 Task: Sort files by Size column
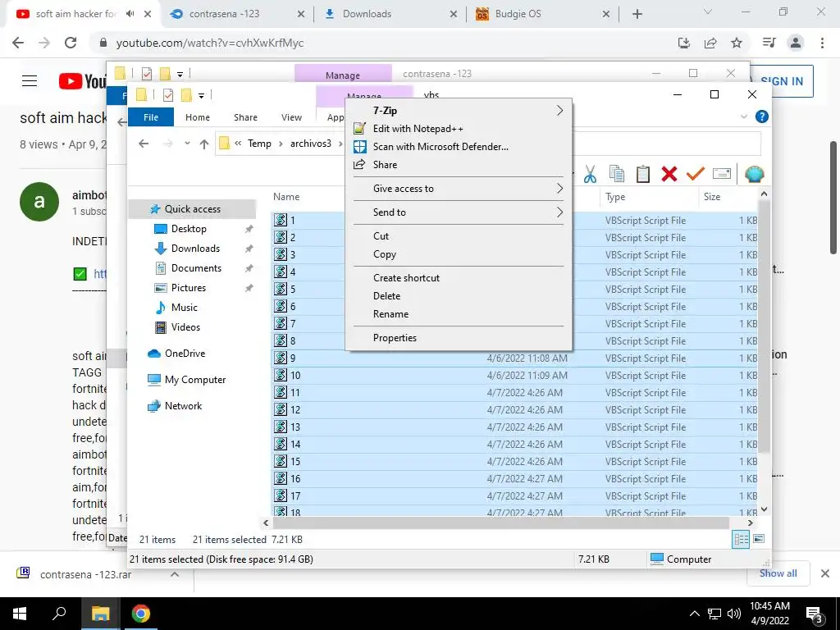(712, 197)
